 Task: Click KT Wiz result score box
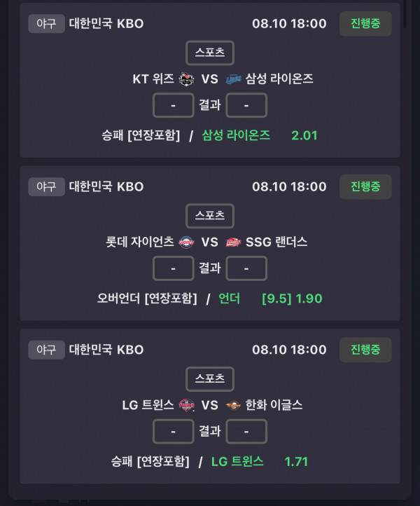(x=174, y=105)
